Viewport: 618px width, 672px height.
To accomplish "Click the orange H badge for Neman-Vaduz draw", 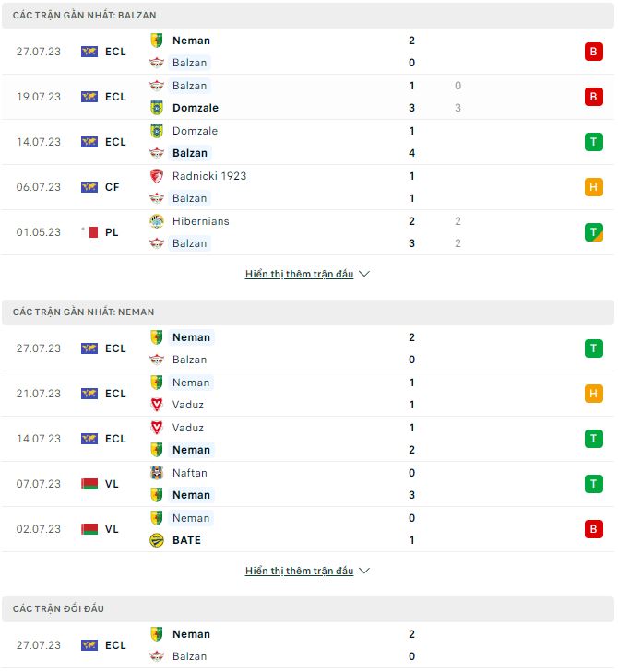I will tap(593, 394).
